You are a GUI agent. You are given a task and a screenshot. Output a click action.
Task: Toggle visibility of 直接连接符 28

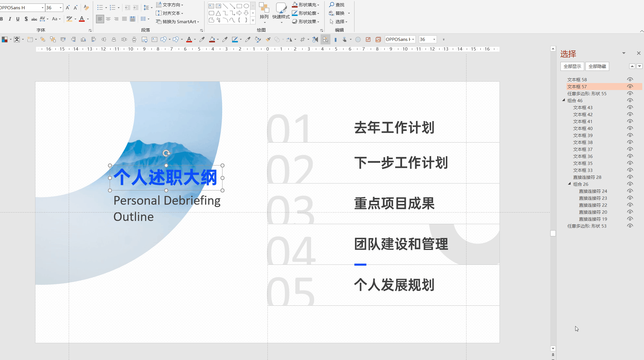tap(630, 177)
